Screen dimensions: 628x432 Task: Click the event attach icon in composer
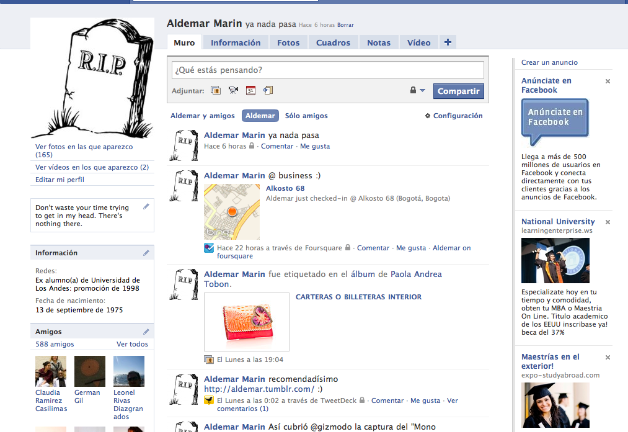click(251, 90)
